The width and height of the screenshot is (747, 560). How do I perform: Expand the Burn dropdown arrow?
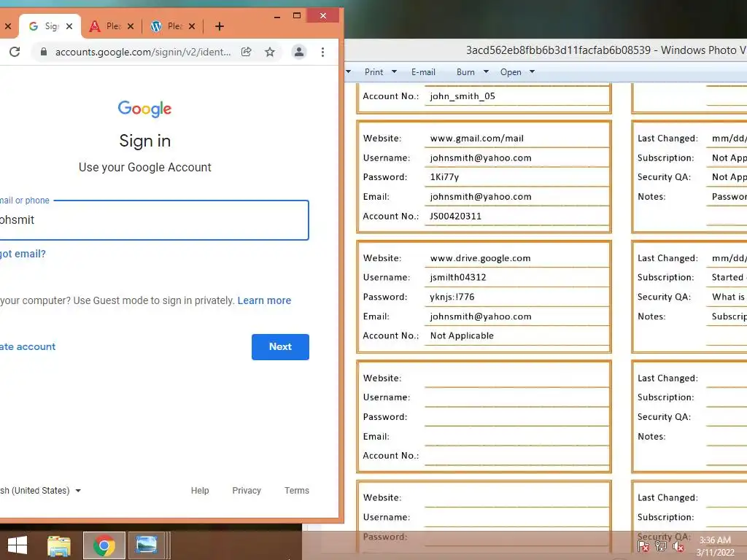[x=486, y=72]
